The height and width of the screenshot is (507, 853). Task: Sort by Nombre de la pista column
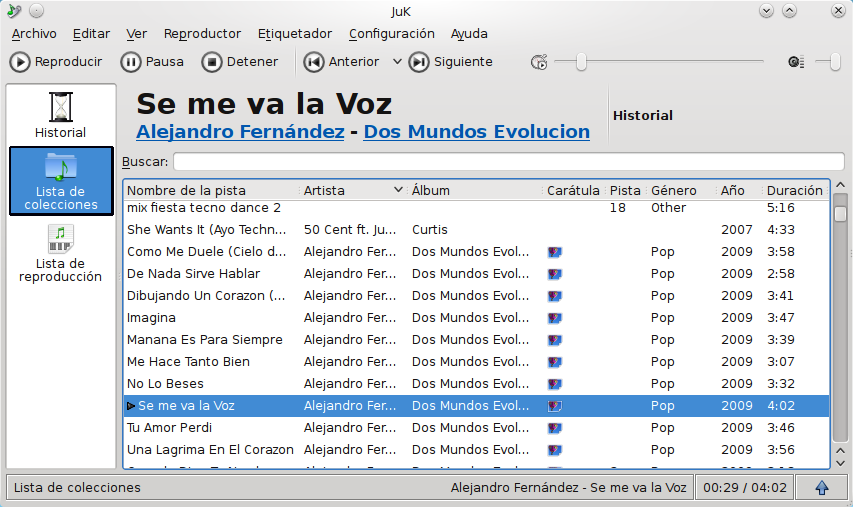[x=212, y=190]
